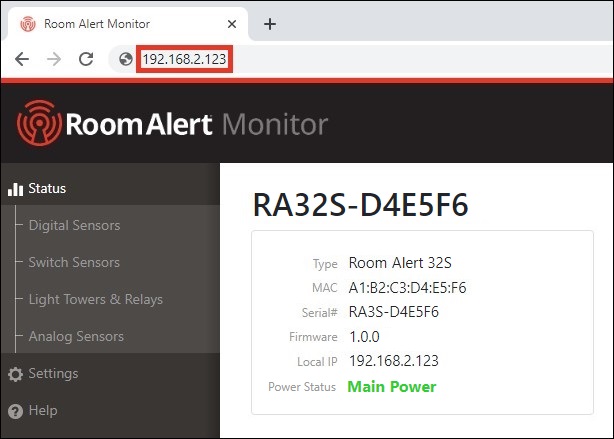Click the Room Alert red signal logo icon
This screenshot has height=439, width=614.
39,123
